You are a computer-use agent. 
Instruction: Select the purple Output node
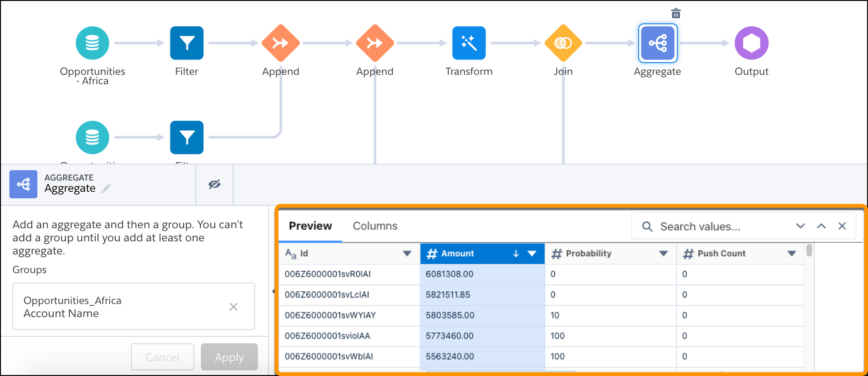751,43
